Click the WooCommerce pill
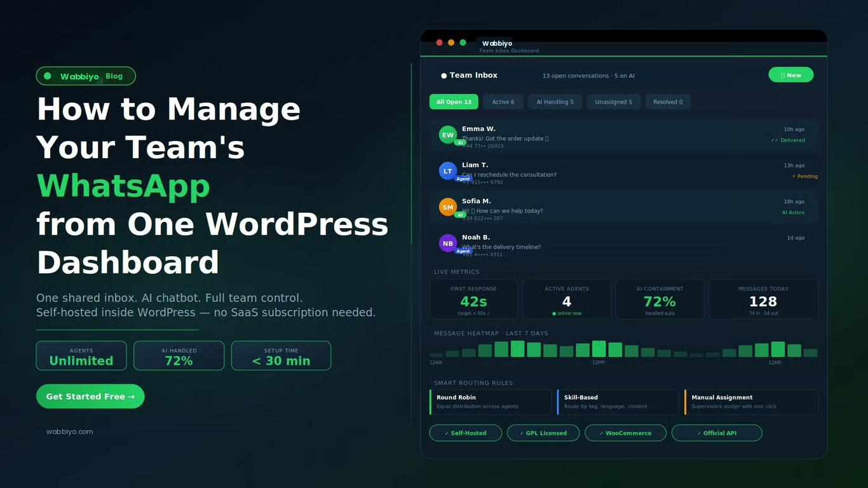The width and height of the screenshot is (868, 488). [625, 433]
